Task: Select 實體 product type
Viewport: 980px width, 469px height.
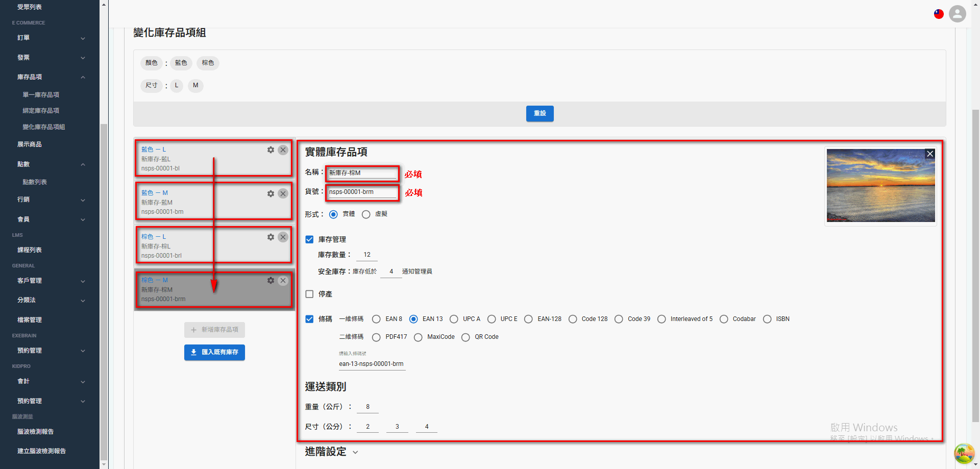Action: click(333, 214)
